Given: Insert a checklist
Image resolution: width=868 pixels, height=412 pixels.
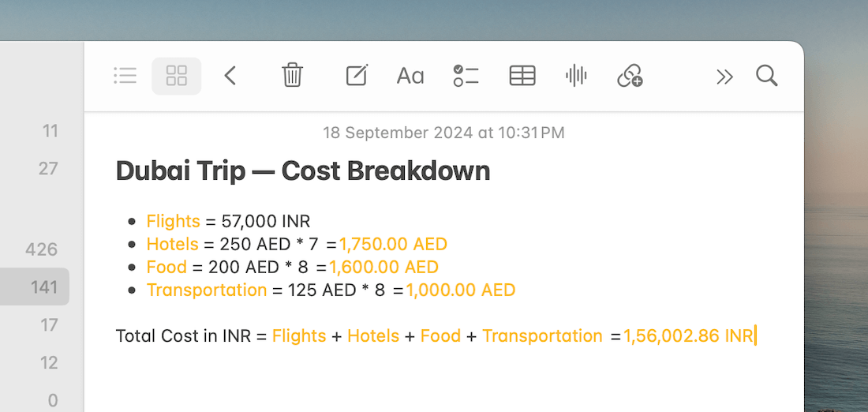Looking at the screenshot, I should pyautogui.click(x=466, y=76).
